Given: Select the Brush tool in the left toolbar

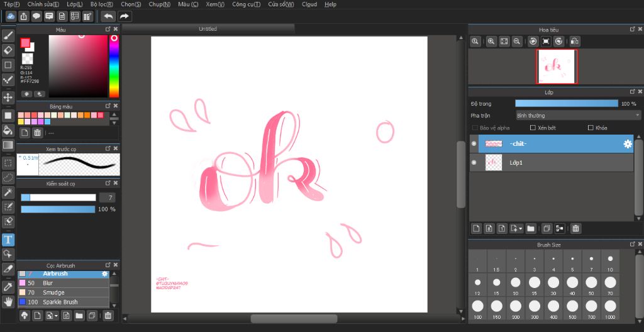Looking at the screenshot, I should pos(8,36).
